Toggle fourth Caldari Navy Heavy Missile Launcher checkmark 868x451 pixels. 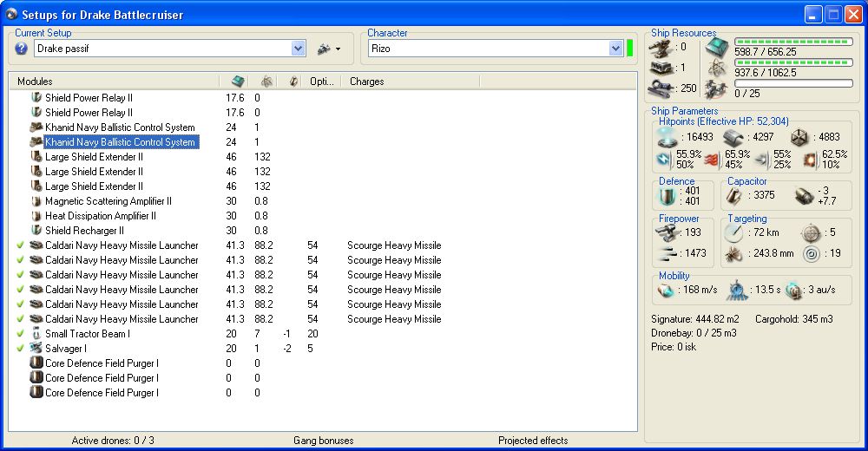pos(21,290)
